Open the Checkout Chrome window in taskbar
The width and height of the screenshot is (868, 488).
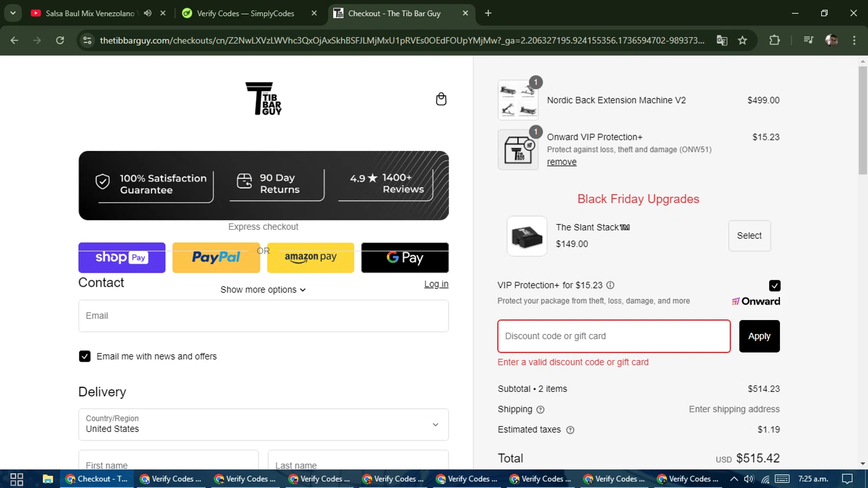(x=97, y=479)
